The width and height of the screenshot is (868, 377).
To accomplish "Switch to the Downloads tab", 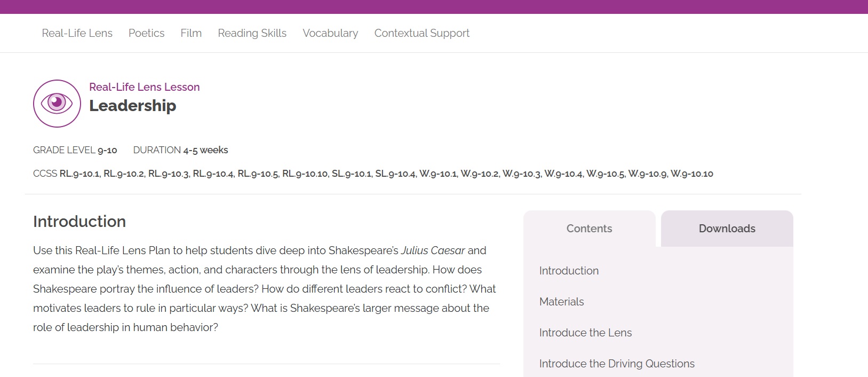I will point(727,229).
